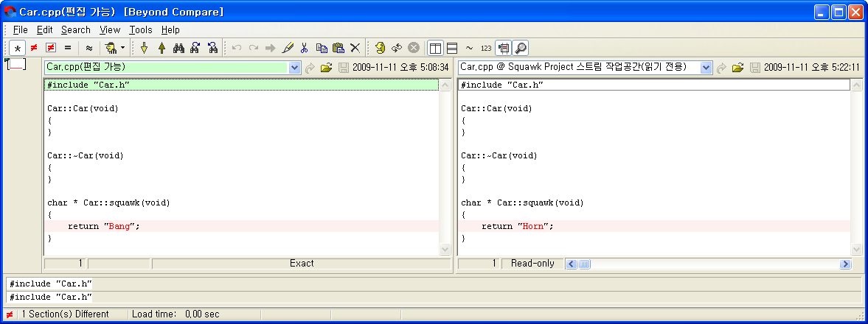Delete with the X toolbar icon

point(355,48)
